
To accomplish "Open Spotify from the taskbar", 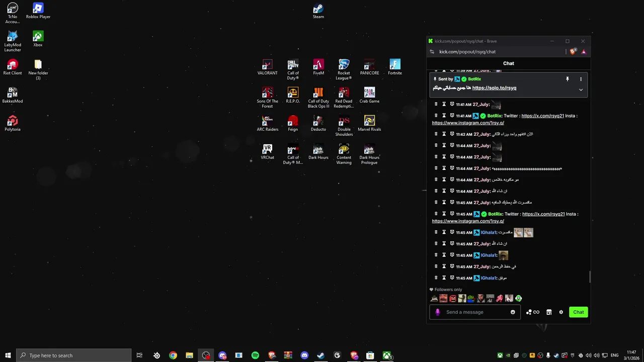I will click(255, 355).
